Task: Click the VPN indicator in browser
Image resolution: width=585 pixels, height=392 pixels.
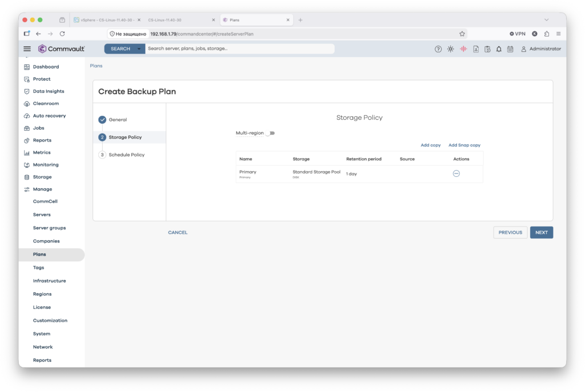Action: tap(518, 34)
